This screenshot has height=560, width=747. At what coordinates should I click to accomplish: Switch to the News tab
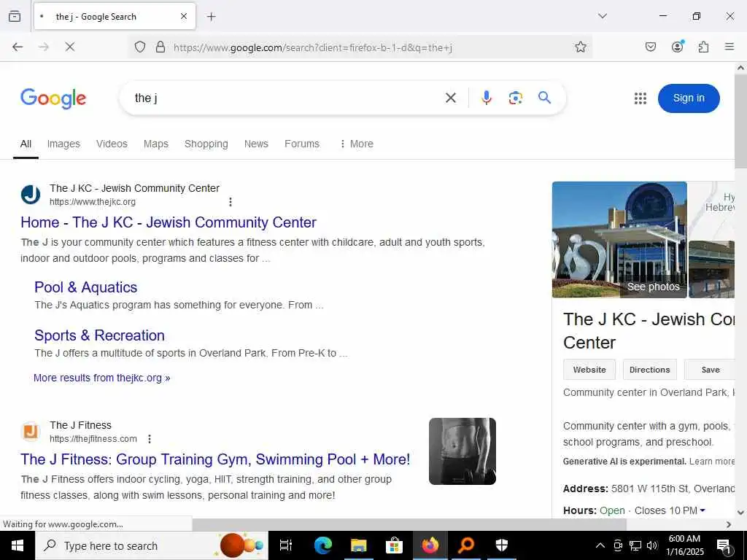pos(256,144)
